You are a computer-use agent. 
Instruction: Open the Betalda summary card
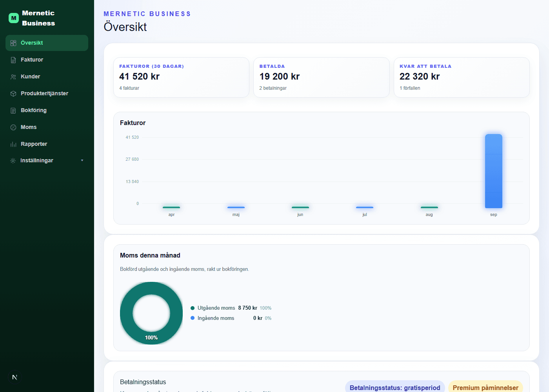point(322,77)
